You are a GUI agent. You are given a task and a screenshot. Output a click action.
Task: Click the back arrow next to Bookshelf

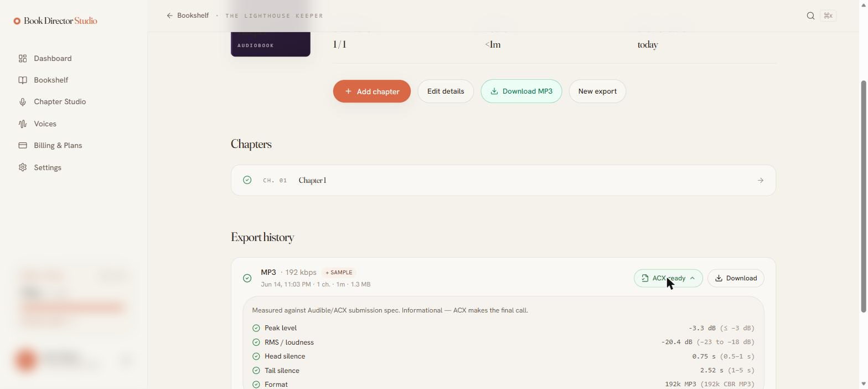point(169,16)
